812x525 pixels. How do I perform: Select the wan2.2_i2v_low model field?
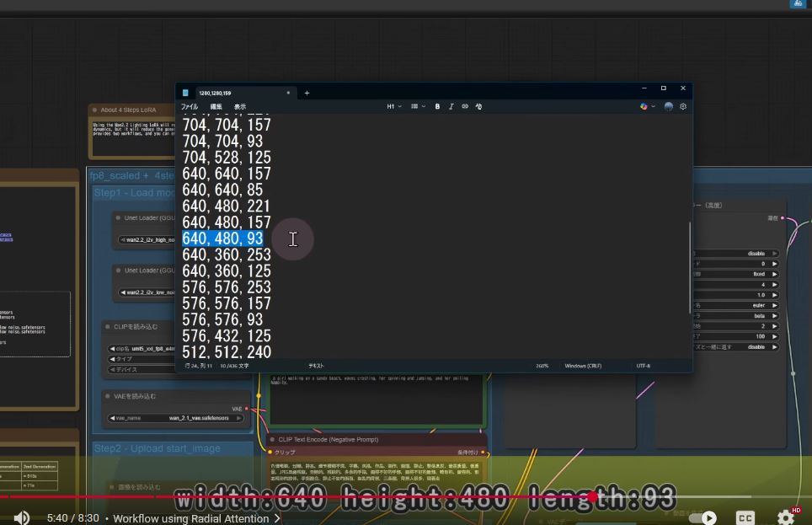coord(147,292)
